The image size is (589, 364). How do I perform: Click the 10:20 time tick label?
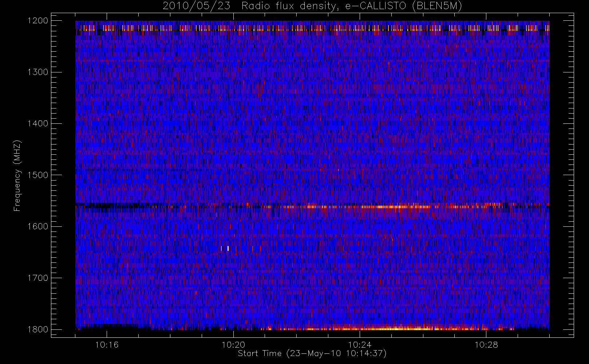point(233,345)
